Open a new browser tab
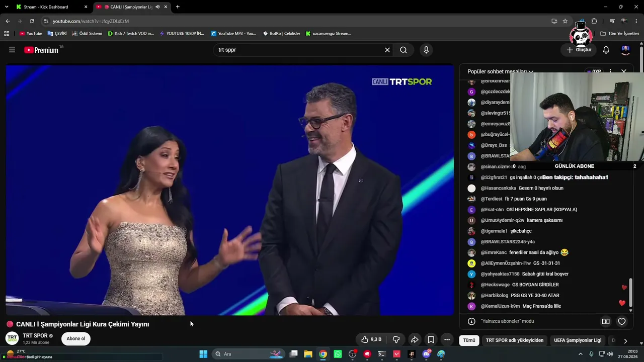Screen dimensions: 644x362 178,7
